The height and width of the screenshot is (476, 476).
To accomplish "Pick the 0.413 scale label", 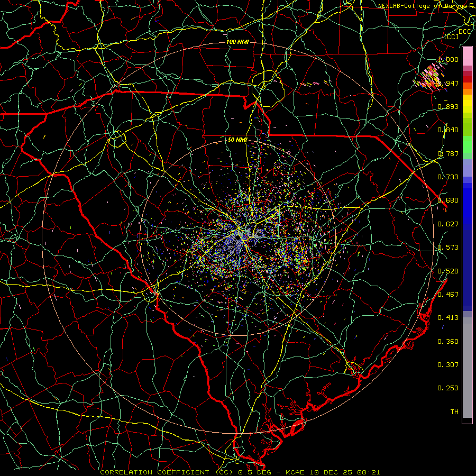I will tap(448, 318).
